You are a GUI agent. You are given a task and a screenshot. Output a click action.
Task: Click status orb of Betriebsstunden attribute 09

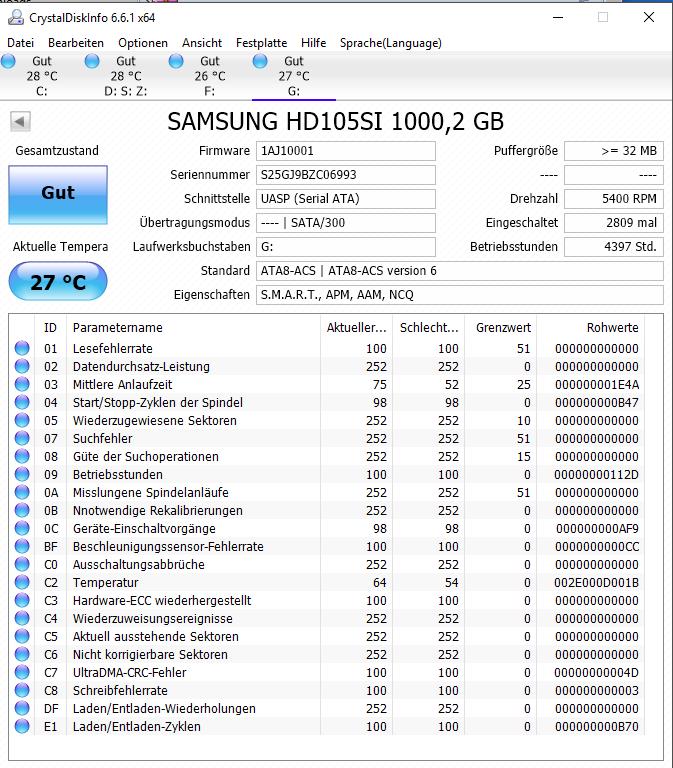pos(22,474)
